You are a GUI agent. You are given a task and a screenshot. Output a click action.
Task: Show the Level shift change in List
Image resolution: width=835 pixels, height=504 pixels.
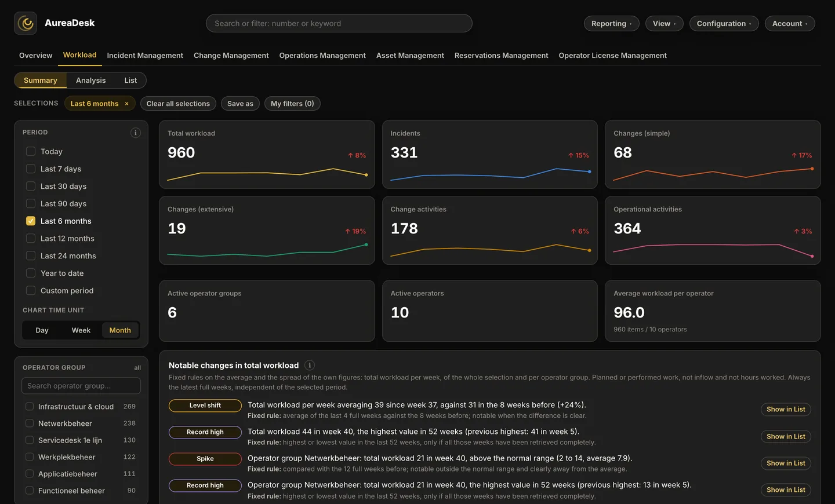coord(786,410)
